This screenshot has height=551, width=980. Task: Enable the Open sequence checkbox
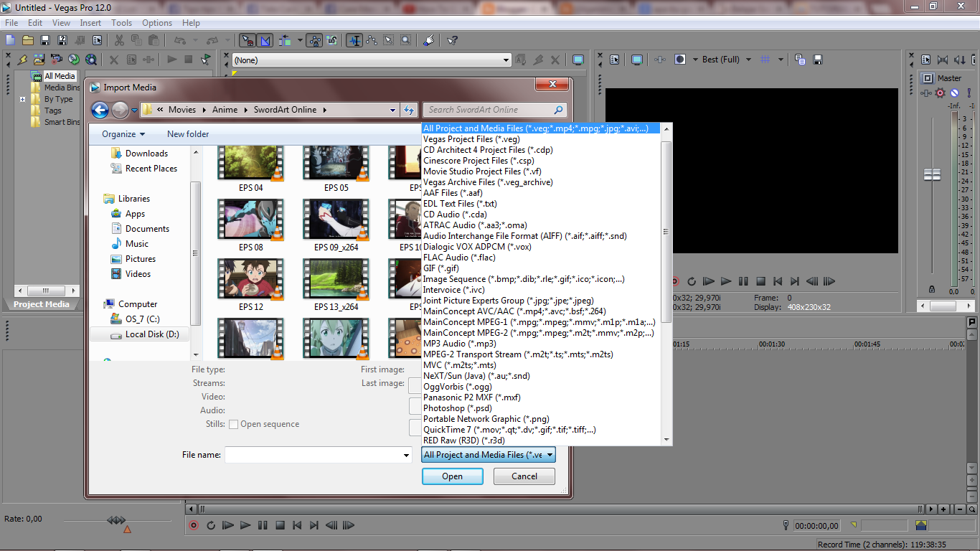[233, 424]
